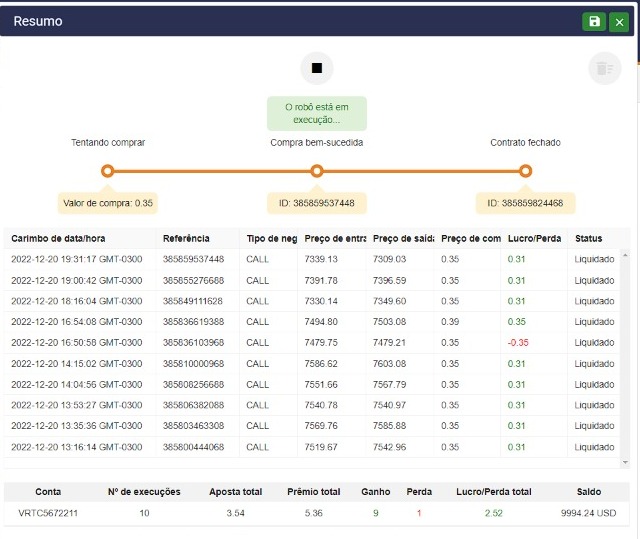The height and width of the screenshot is (539, 640).
Task: Click the purchase ID 385859537448 badge
Action: 317,203
